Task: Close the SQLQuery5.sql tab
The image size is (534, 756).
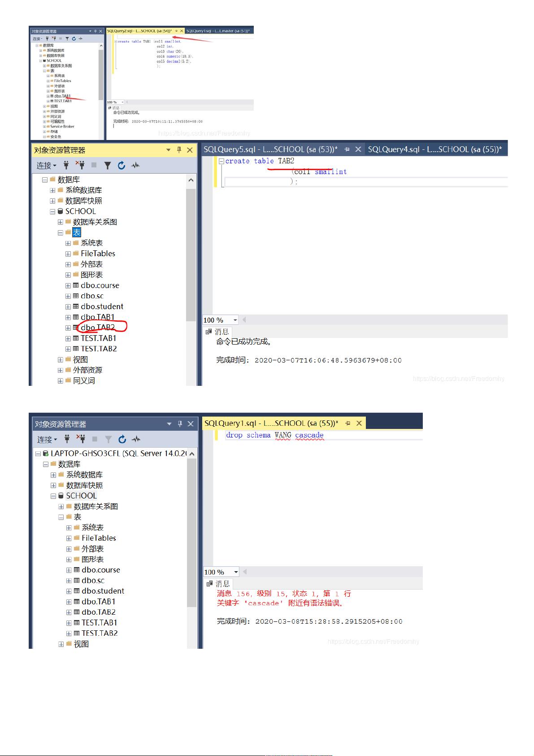Action: click(x=358, y=149)
